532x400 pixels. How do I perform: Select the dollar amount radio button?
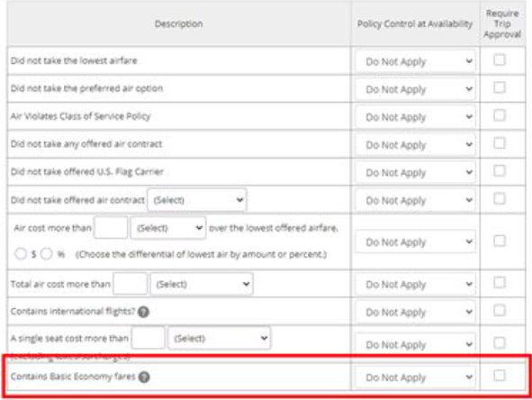21,254
